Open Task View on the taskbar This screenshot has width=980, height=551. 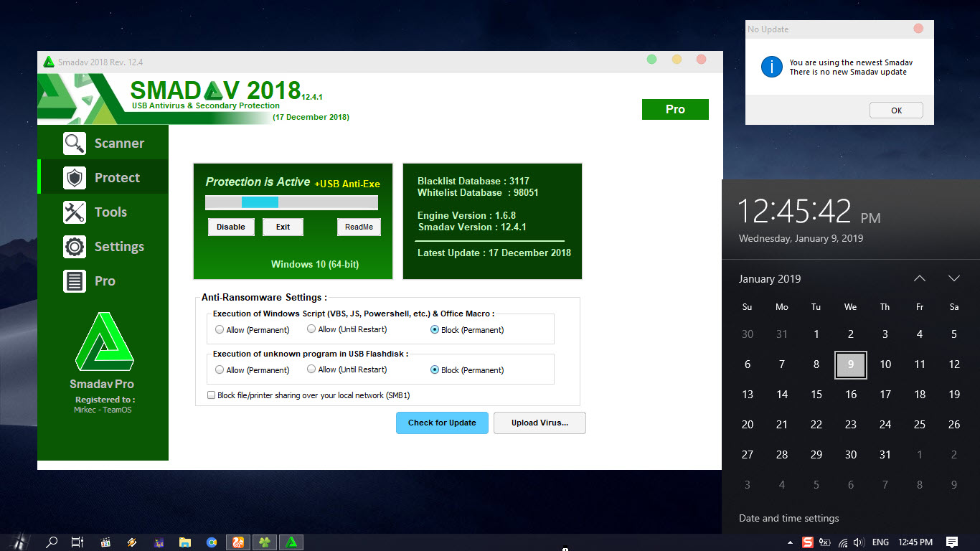tap(77, 542)
